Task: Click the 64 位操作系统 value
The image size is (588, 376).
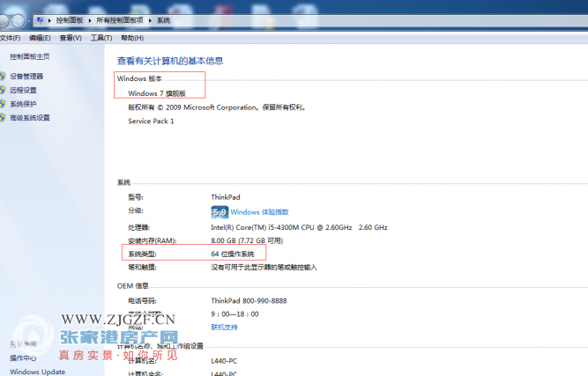Action: coord(233,254)
